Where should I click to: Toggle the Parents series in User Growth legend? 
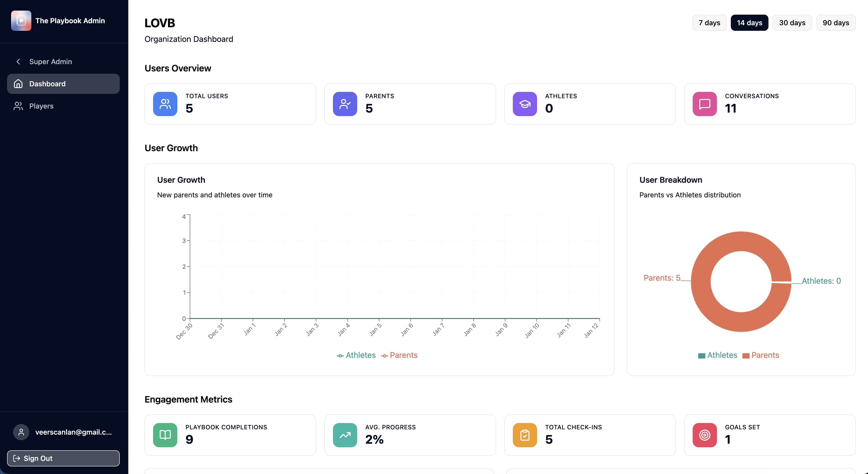coord(399,355)
